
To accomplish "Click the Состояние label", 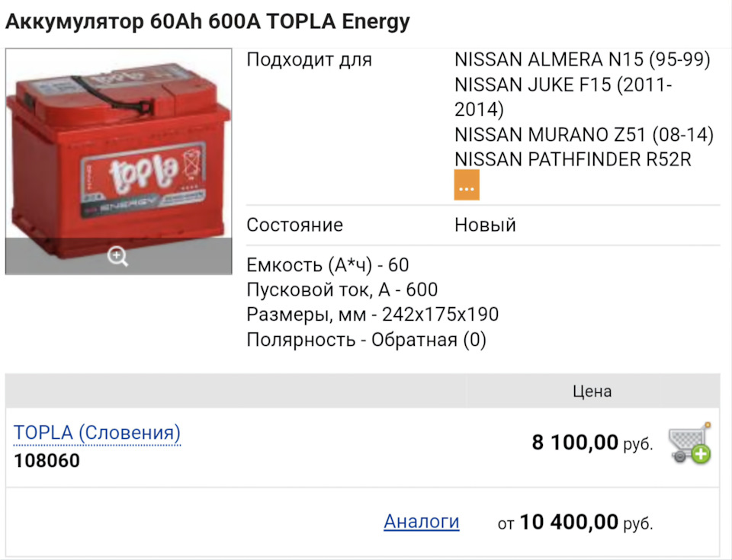I will [x=294, y=226].
